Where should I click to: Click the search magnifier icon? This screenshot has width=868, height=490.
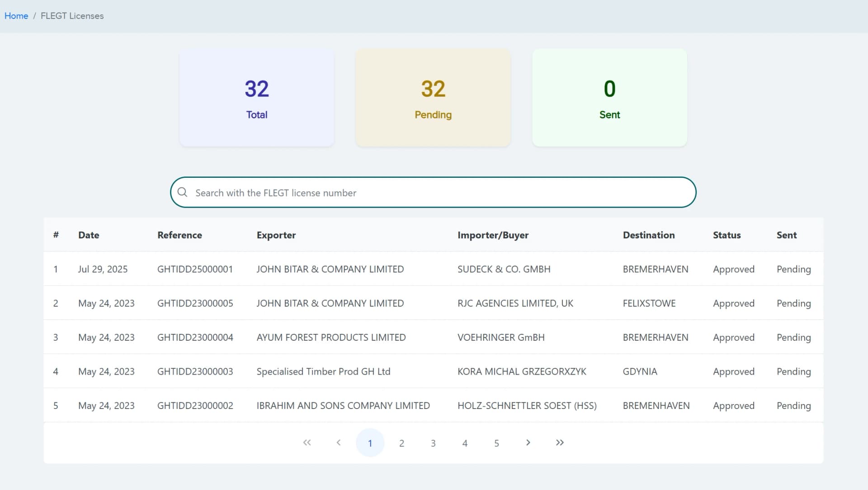click(182, 192)
